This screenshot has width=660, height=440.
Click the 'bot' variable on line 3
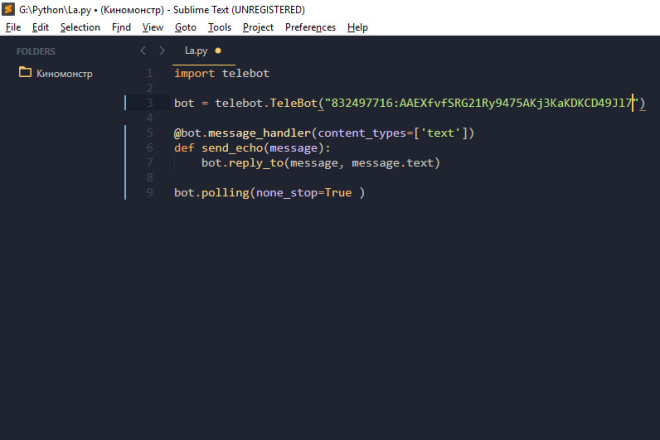[184, 103]
